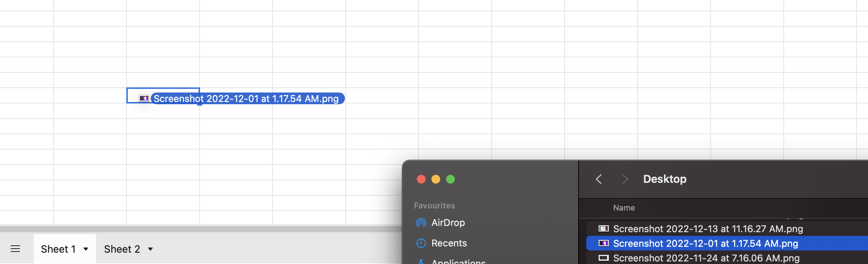Switch to the Sheet 2 tab
The image size is (868, 264).
(122, 249)
